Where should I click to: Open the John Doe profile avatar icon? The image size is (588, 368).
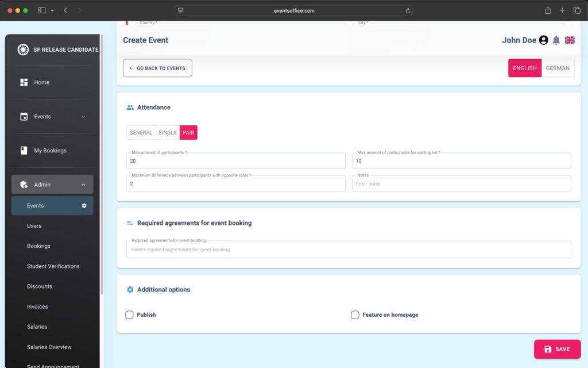pos(543,40)
